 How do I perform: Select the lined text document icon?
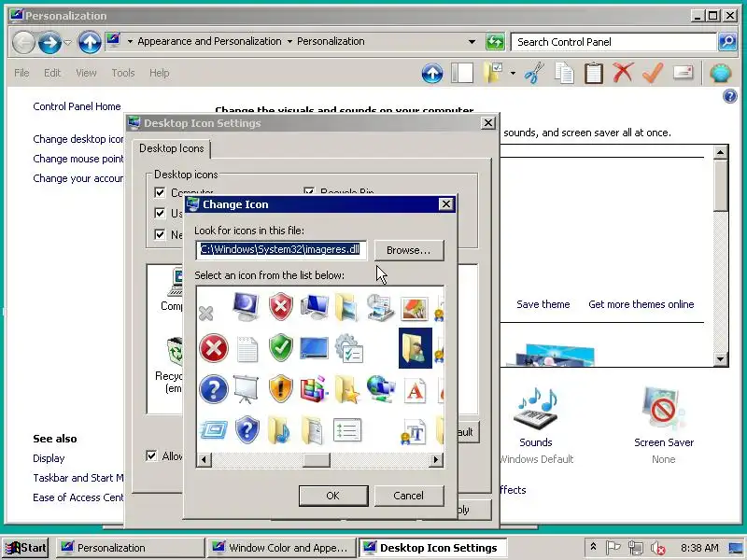247,349
